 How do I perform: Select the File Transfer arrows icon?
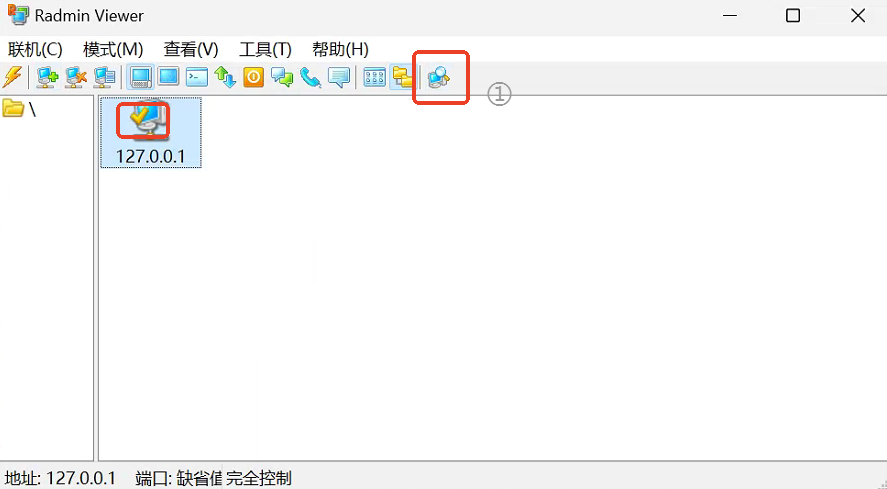225,77
